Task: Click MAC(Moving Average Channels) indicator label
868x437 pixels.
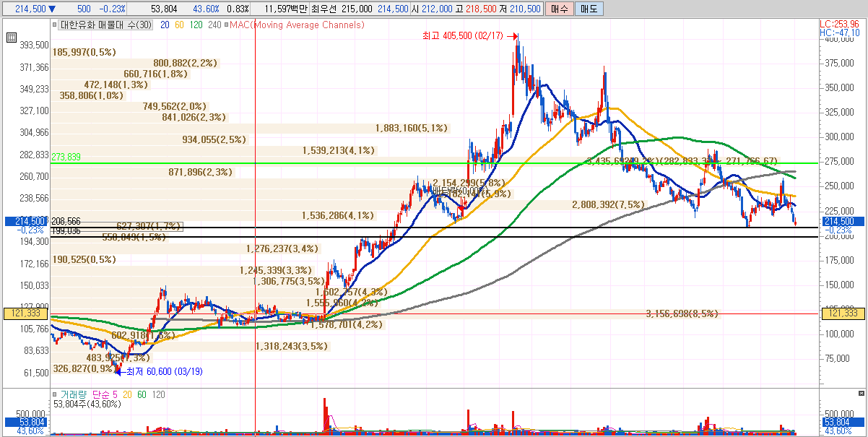Action: tap(297, 25)
